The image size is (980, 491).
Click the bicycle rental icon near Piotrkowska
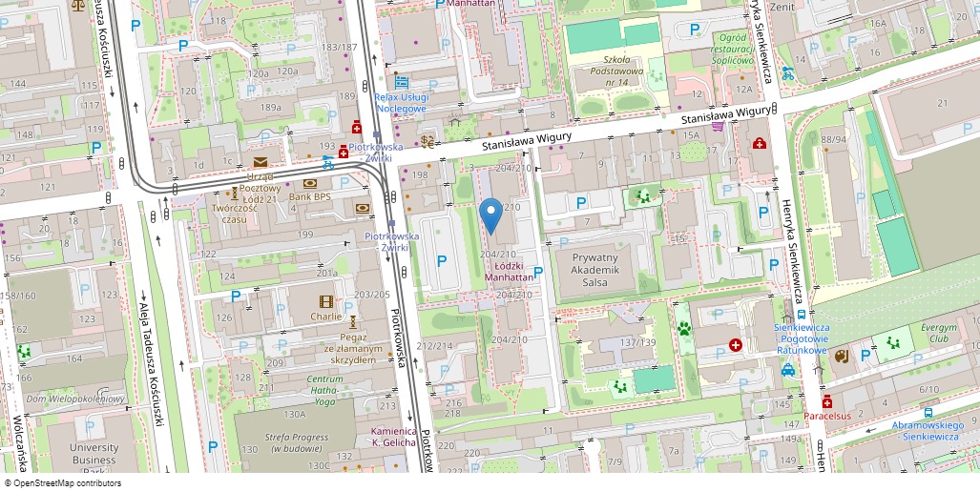coord(327,160)
